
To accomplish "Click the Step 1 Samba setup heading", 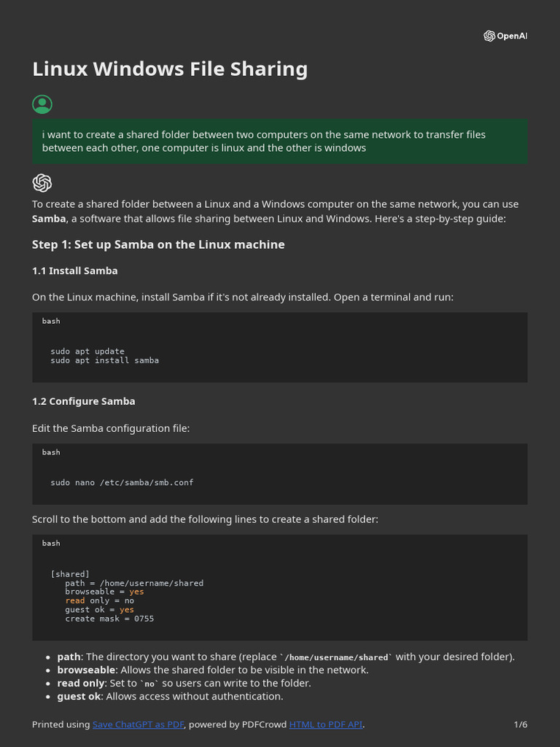I will [x=158, y=244].
